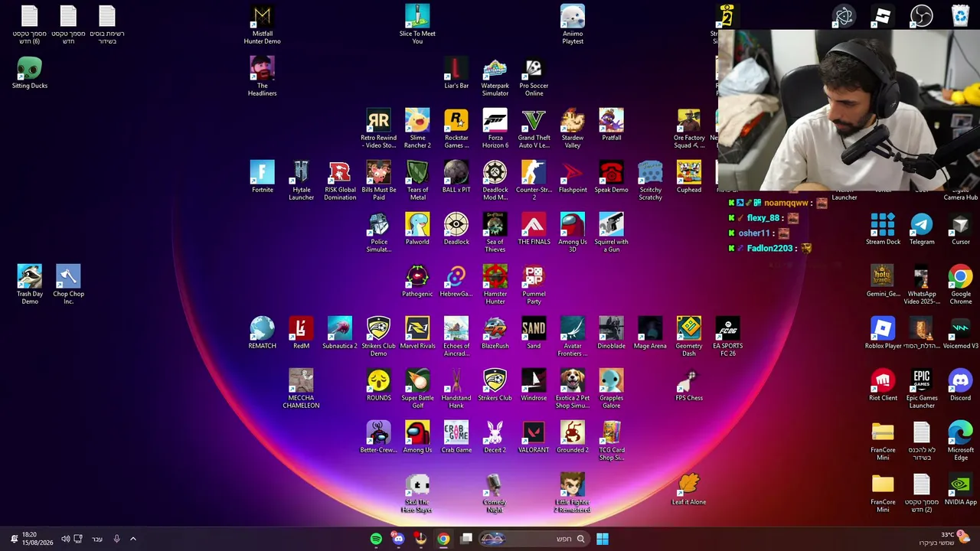Open BALL x PIT icon
Screen dimensions: 980x551
(x=456, y=177)
